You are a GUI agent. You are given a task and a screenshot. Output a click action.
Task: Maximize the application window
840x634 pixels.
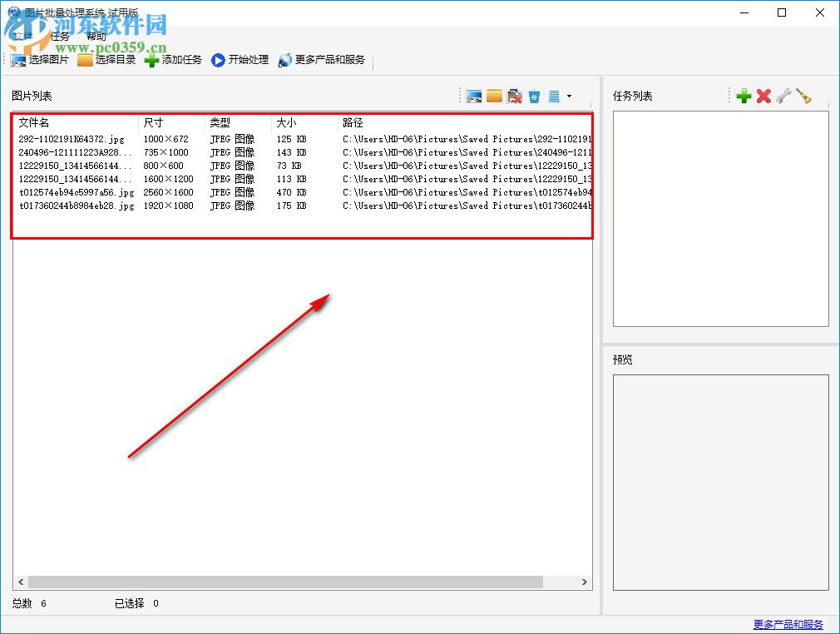pyautogui.click(x=782, y=12)
